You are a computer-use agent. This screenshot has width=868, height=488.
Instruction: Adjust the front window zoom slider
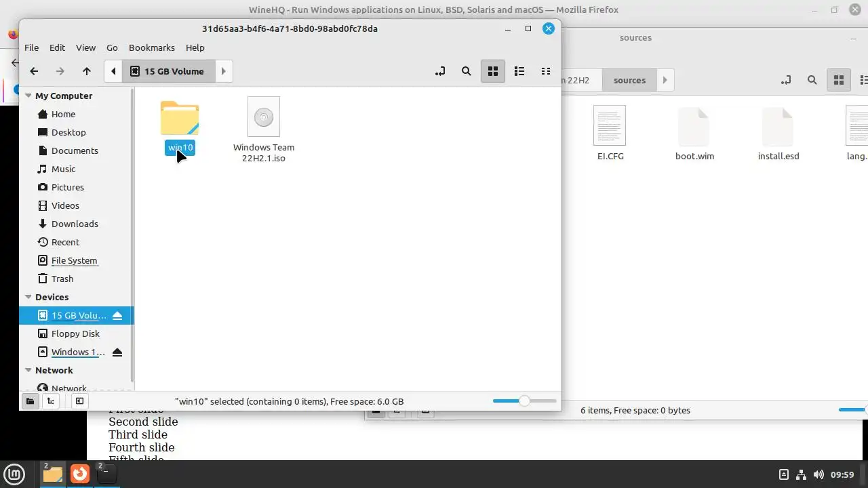click(x=524, y=401)
